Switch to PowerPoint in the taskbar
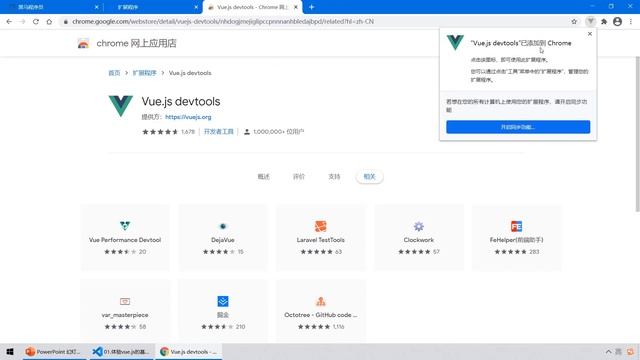The width and height of the screenshot is (640, 360). coord(53,351)
